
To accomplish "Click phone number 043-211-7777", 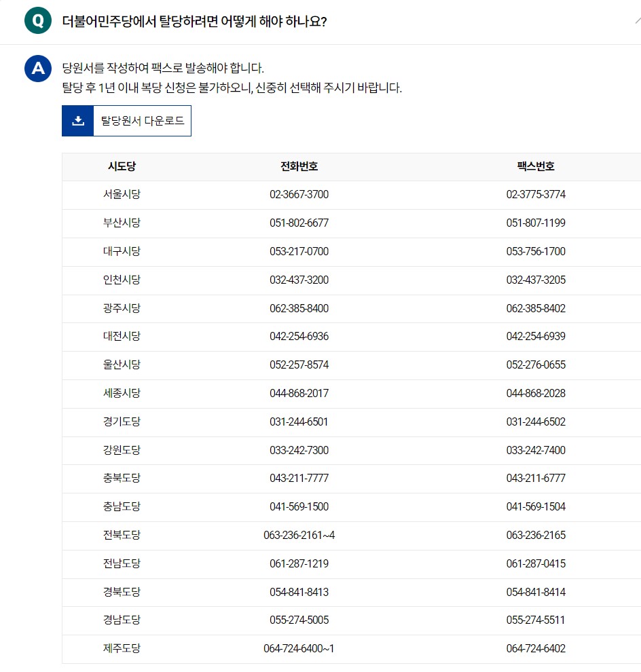I will [x=299, y=478].
